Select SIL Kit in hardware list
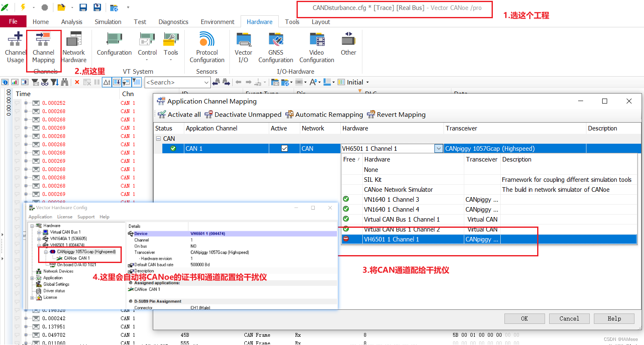This screenshot has width=644, height=345. [x=489, y=180]
